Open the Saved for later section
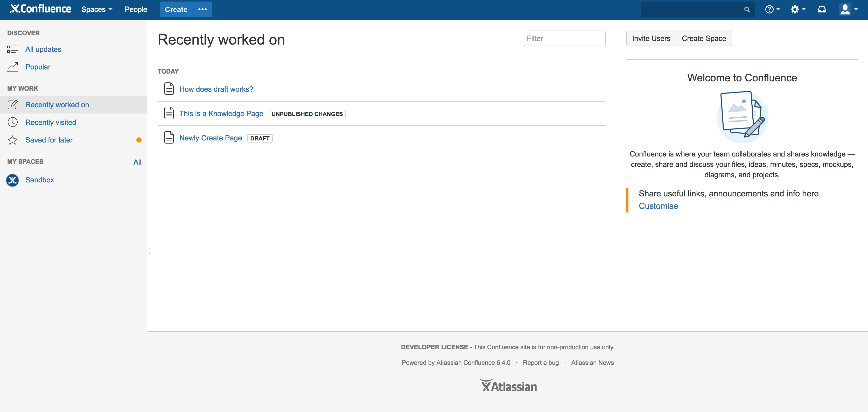 click(x=49, y=140)
